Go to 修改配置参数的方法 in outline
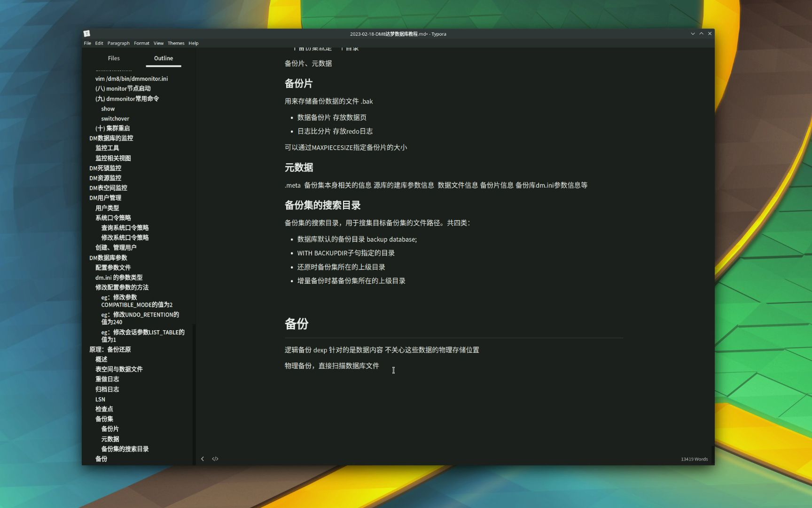Viewport: 812px width, 508px height. (122, 287)
